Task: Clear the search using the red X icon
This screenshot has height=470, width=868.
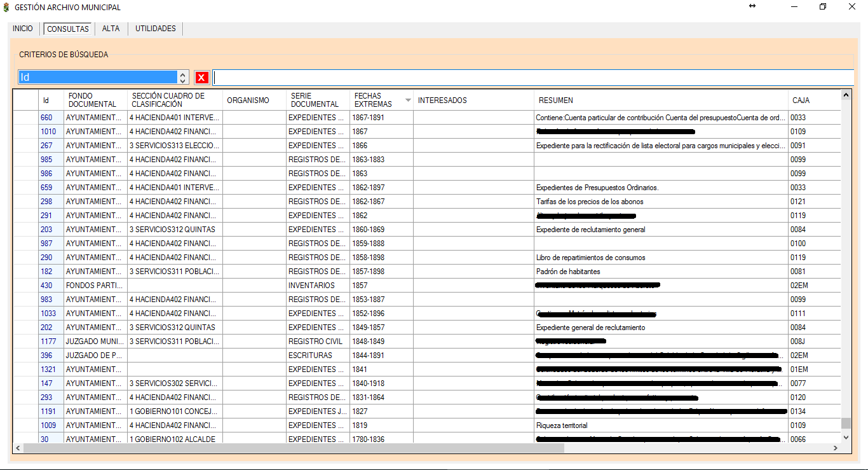Action: coord(202,78)
